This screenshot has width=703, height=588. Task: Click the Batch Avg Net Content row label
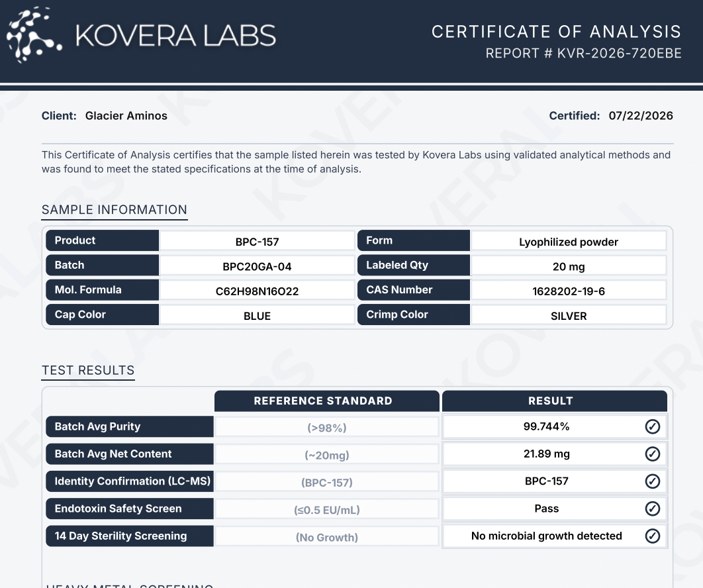(130, 454)
